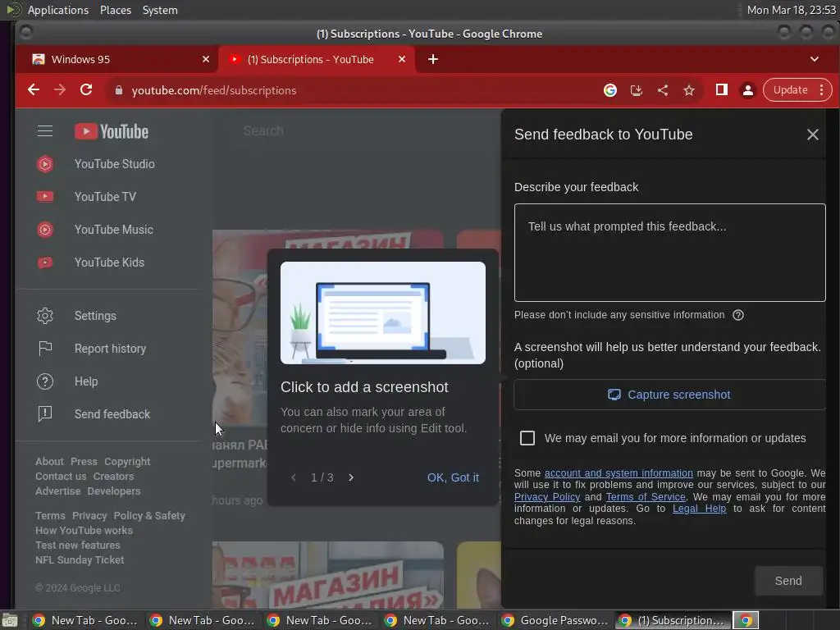Click the Chrome Update button

pos(790,90)
